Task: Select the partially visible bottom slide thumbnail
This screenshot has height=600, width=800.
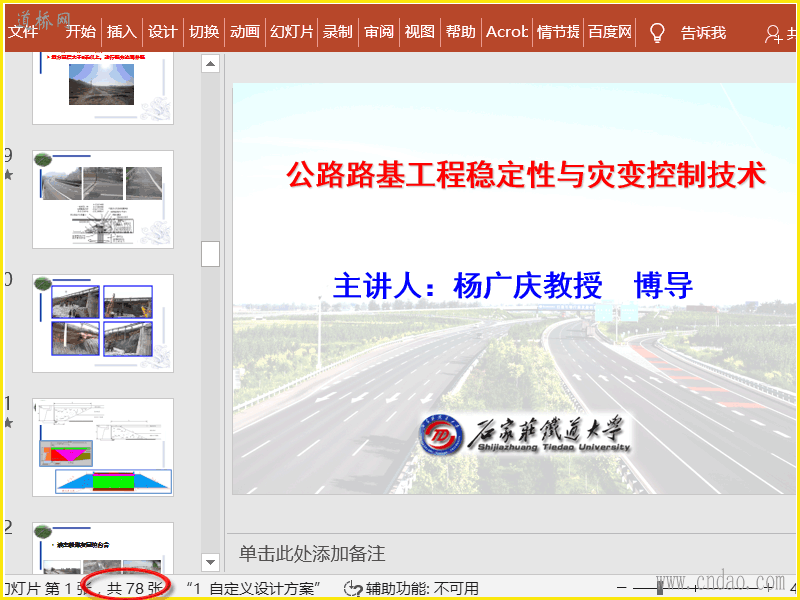Action: [x=103, y=548]
